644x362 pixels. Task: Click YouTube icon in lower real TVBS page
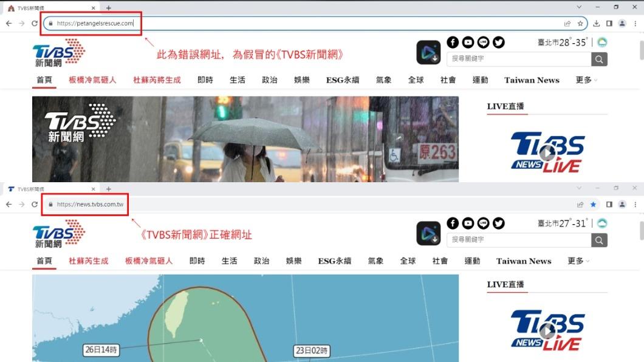click(468, 224)
